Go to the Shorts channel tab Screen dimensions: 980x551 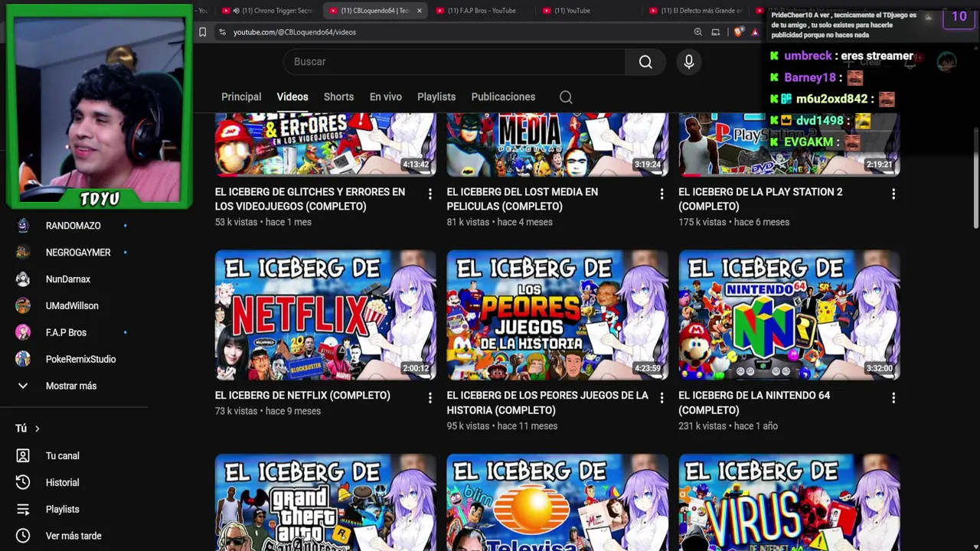tap(338, 97)
